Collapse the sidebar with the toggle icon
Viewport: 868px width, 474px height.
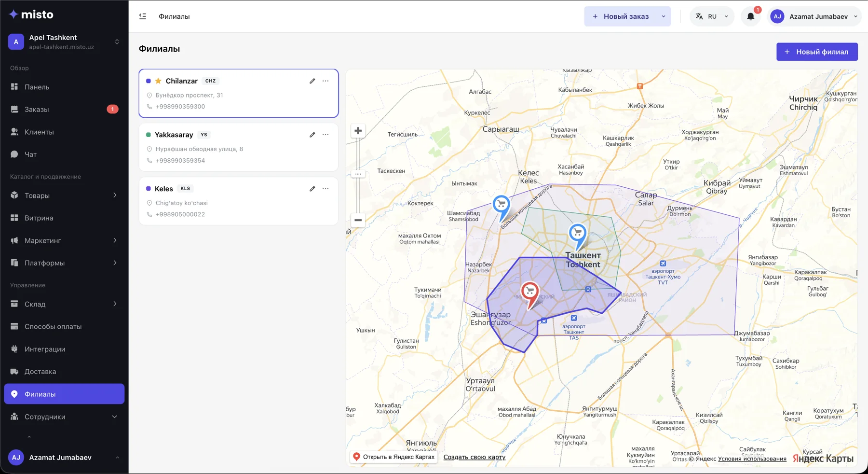pos(143,16)
